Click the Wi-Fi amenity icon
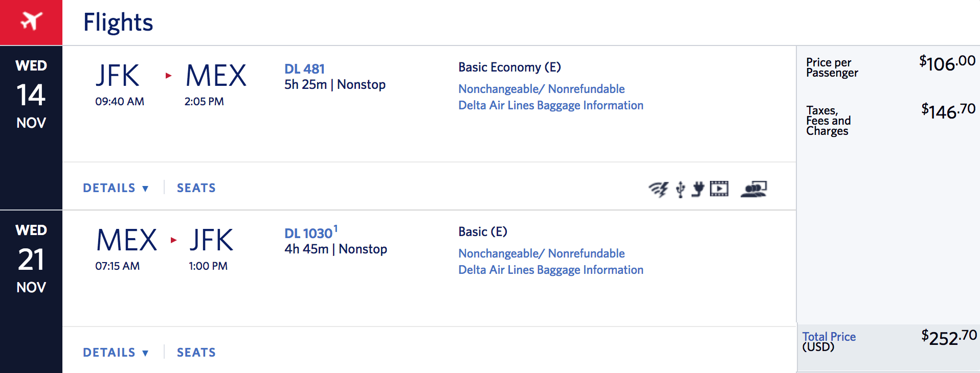980x373 pixels. coord(659,189)
